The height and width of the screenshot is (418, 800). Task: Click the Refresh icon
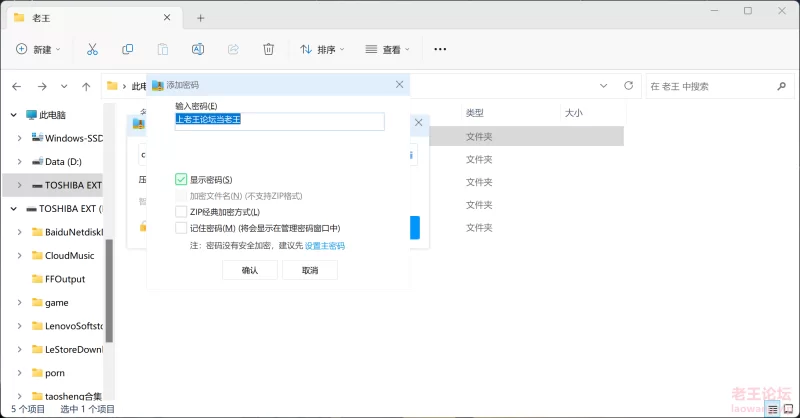(629, 85)
